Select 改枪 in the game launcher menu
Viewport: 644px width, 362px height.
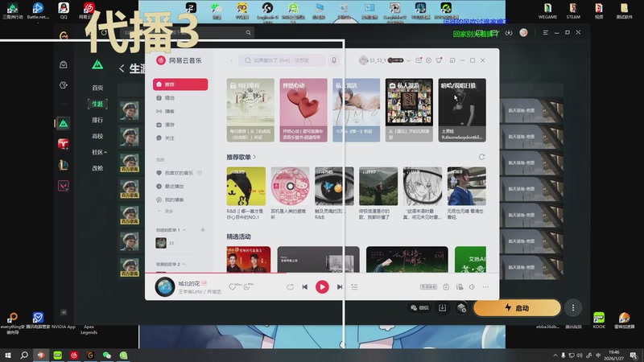[97, 168]
